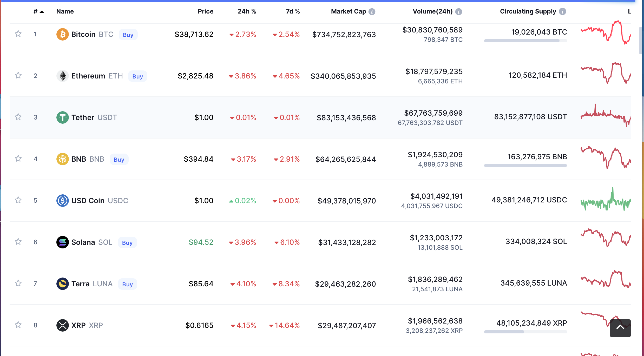
Task: Sort by the 7d % column header
Action: click(x=293, y=11)
